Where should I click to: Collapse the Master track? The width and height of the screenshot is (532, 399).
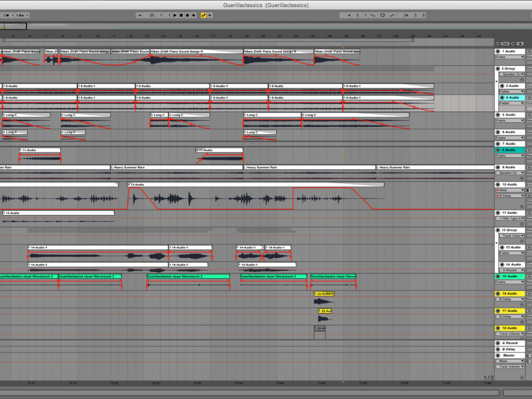click(x=498, y=356)
